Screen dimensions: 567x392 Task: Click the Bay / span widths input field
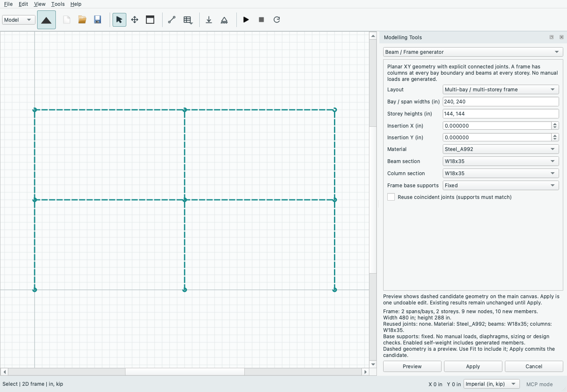point(501,102)
